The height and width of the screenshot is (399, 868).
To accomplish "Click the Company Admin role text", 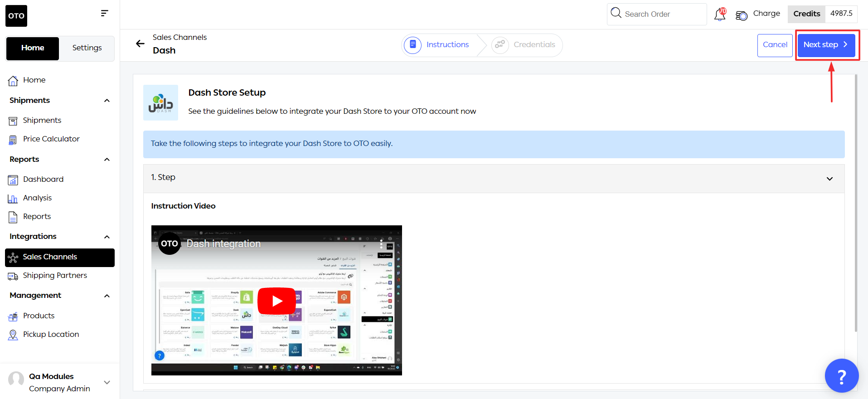I will click(59, 389).
